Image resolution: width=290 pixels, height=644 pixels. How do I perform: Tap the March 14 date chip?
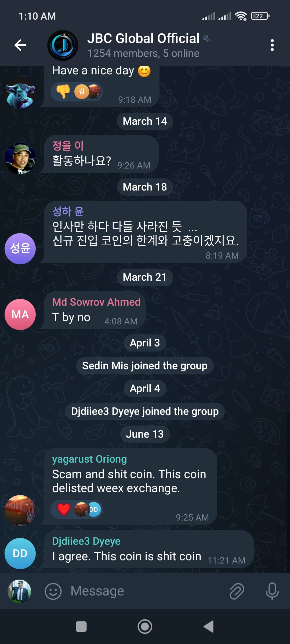(145, 121)
